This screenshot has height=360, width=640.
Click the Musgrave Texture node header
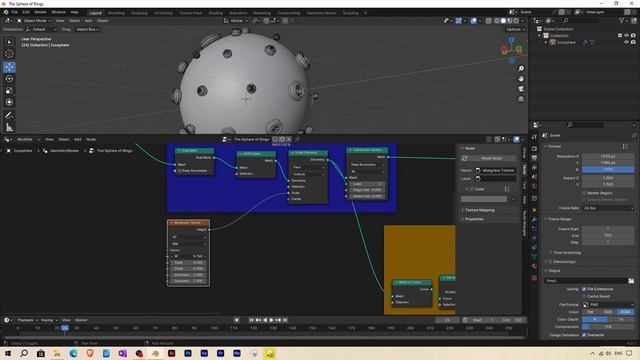coord(189,223)
